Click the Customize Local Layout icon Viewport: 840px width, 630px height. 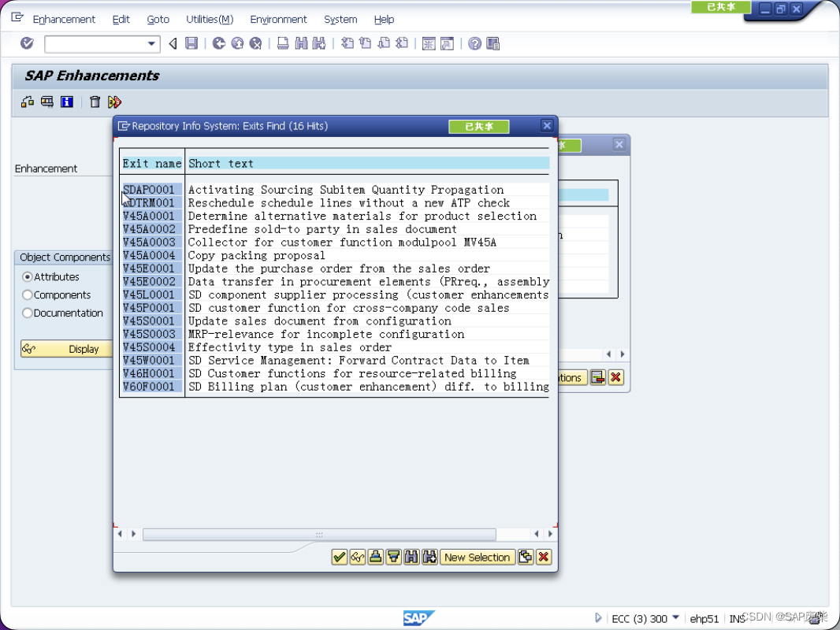click(x=492, y=43)
